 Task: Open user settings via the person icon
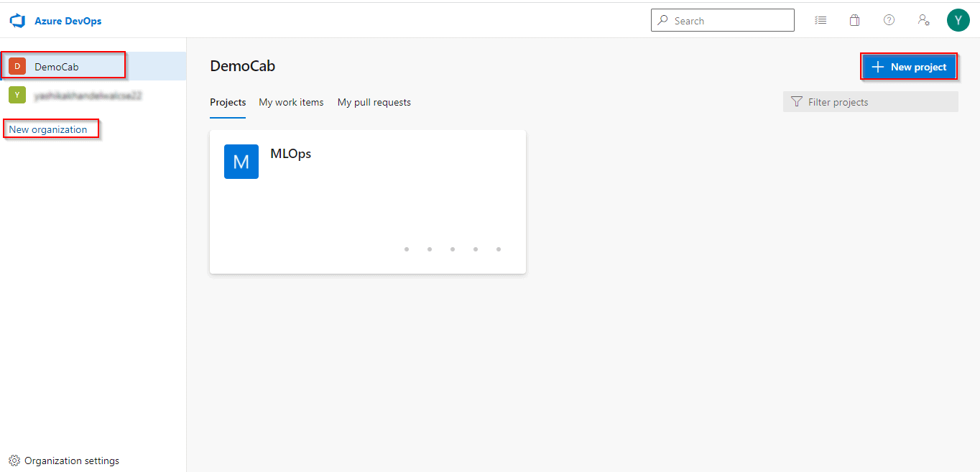tap(923, 19)
